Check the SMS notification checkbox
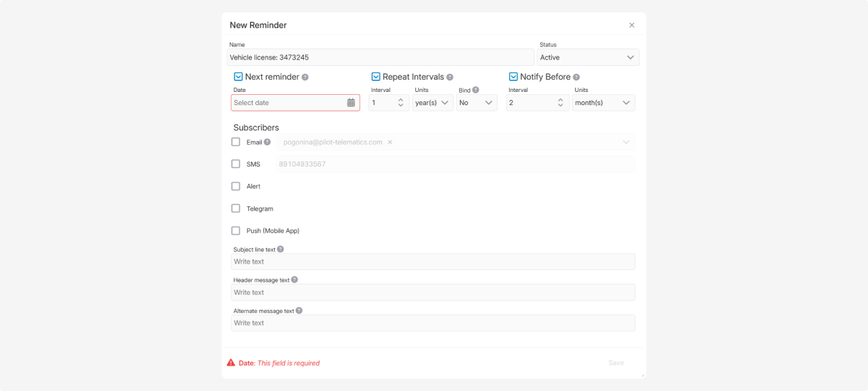This screenshot has height=391, width=868. 236,164
